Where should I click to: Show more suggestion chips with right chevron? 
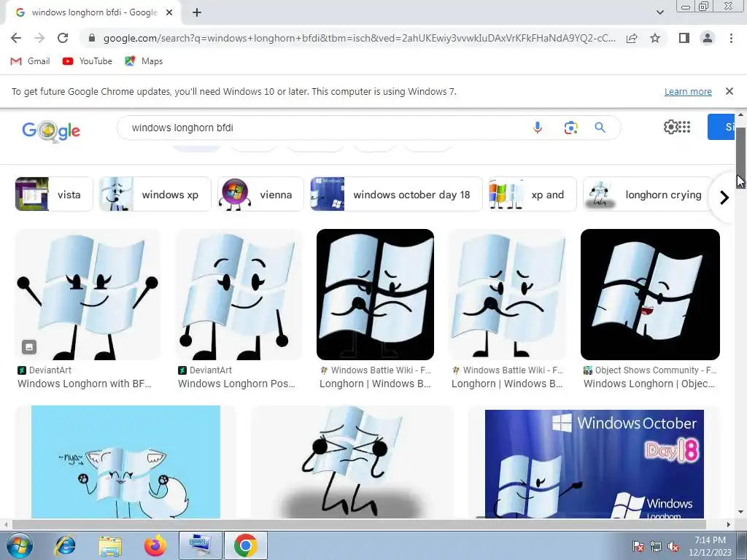pyautogui.click(x=724, y=197)
